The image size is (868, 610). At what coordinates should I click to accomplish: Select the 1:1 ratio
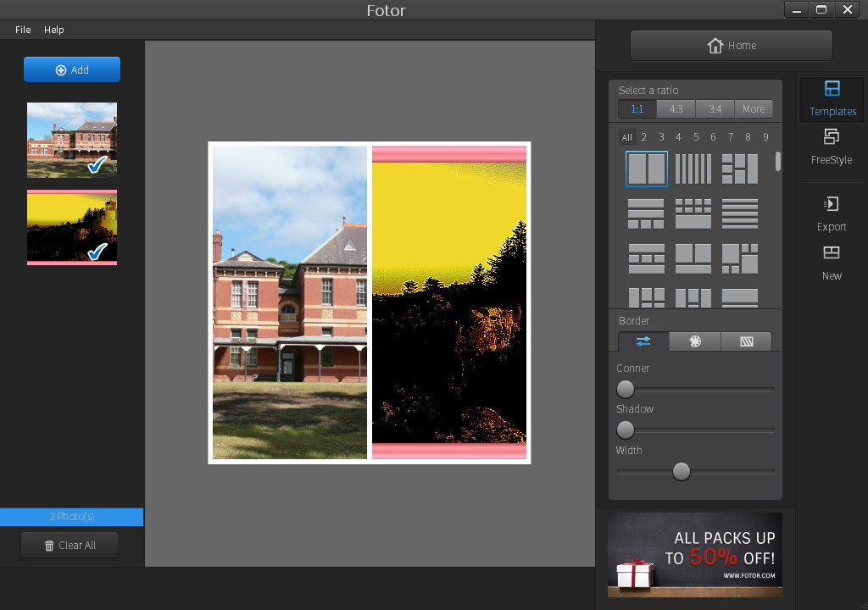637,109
